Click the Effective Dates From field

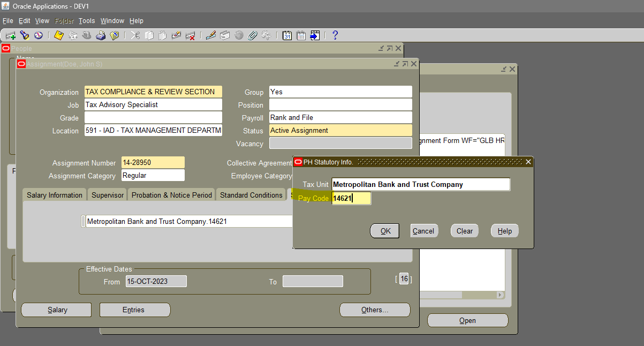coord(156,281)
